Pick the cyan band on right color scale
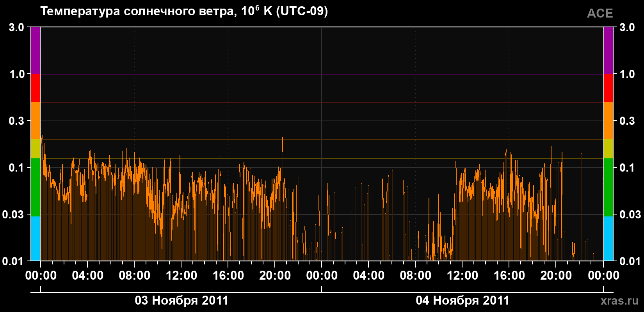This screenshot has height=312, width=644. [x=608, y=239]
